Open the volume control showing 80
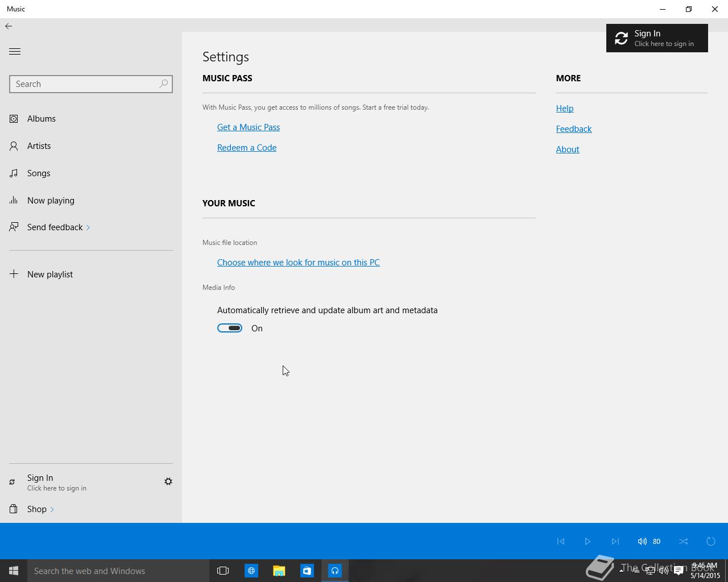 tap(649, 541)
